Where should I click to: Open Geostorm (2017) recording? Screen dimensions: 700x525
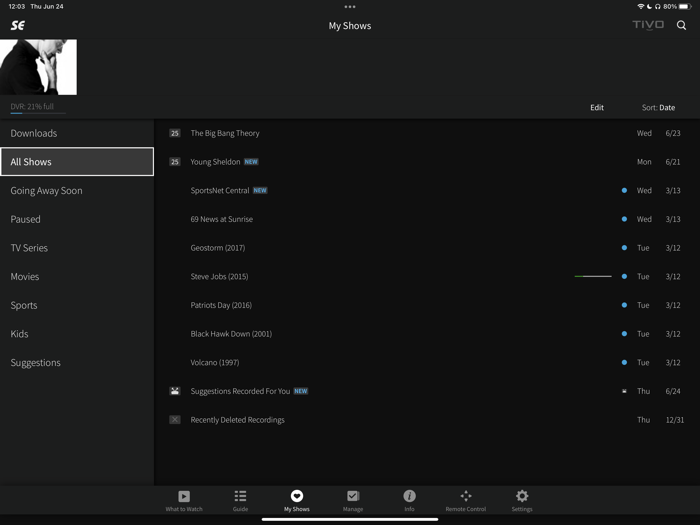coord(218,248)
